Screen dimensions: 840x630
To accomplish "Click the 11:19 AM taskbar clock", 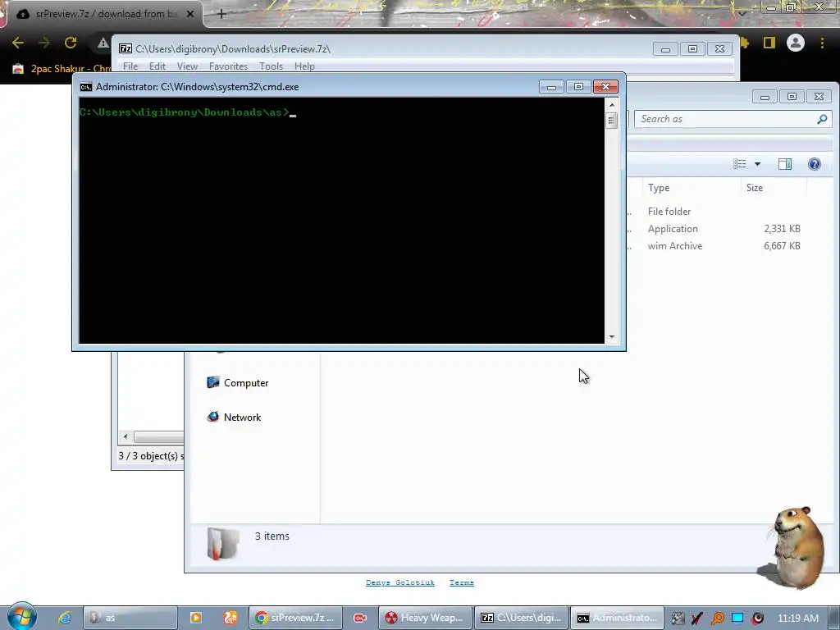I will pyautogui.click(x=797, y=619).
